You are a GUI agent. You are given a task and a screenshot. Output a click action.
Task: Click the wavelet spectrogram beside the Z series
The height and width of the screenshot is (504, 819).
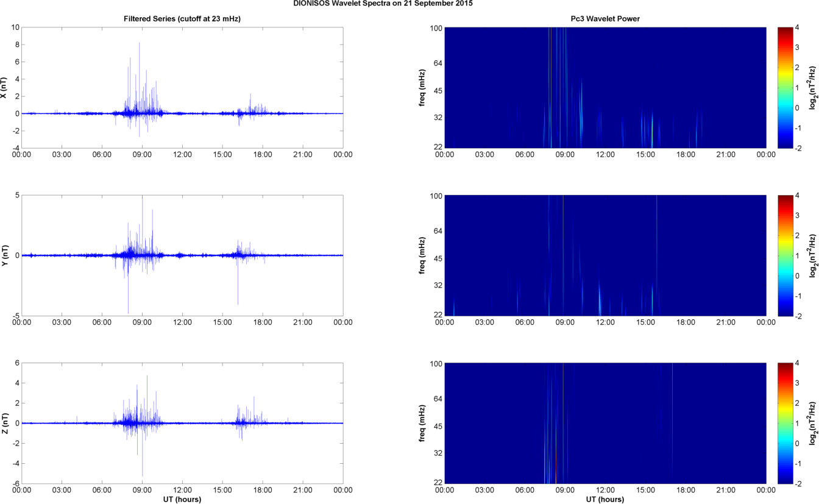coord(605,423)
